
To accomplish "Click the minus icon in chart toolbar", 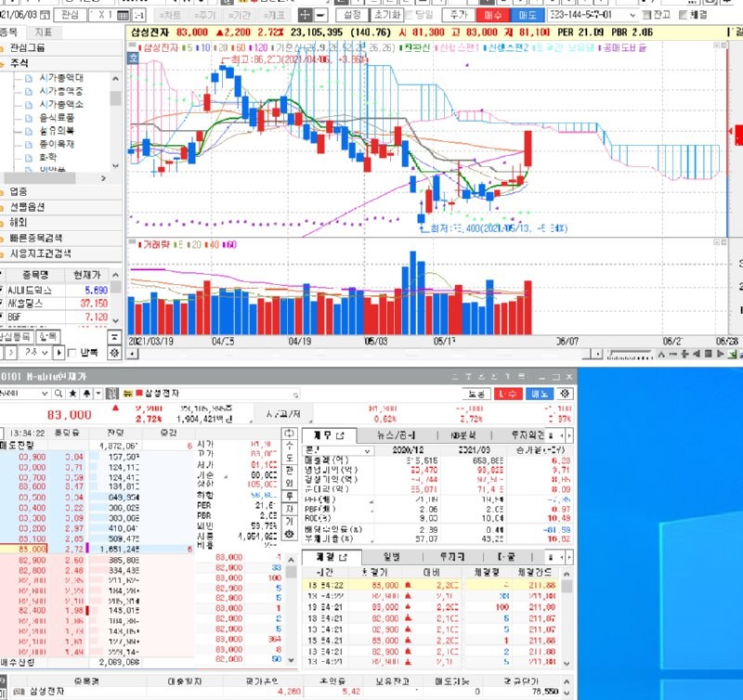I will coord(320,15).
